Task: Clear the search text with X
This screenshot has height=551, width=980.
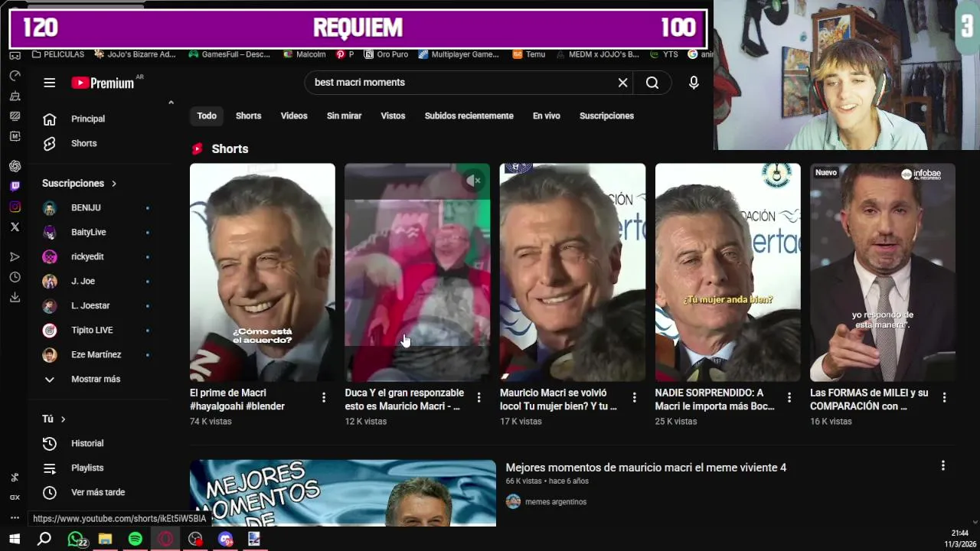Action: (622, 83)
